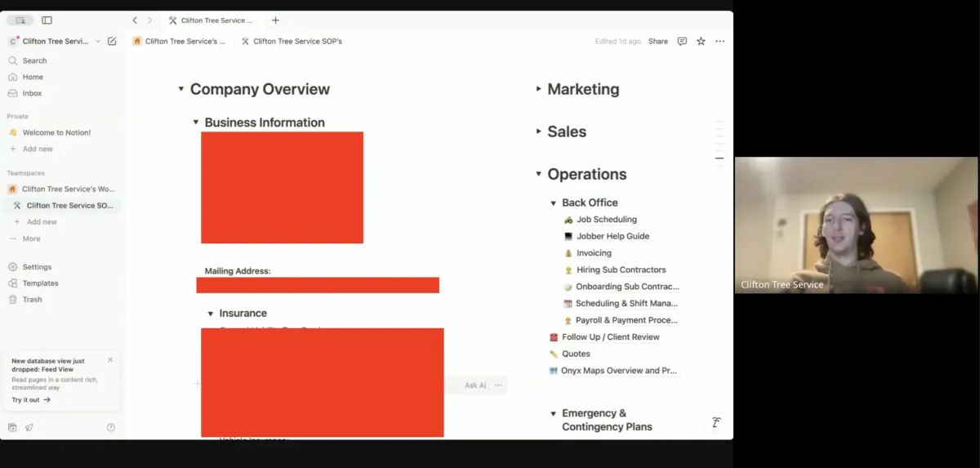This screenshot has height=468, width=980.
Task: Open a new tab with plus icon
Action: click(x=275, y=20)
